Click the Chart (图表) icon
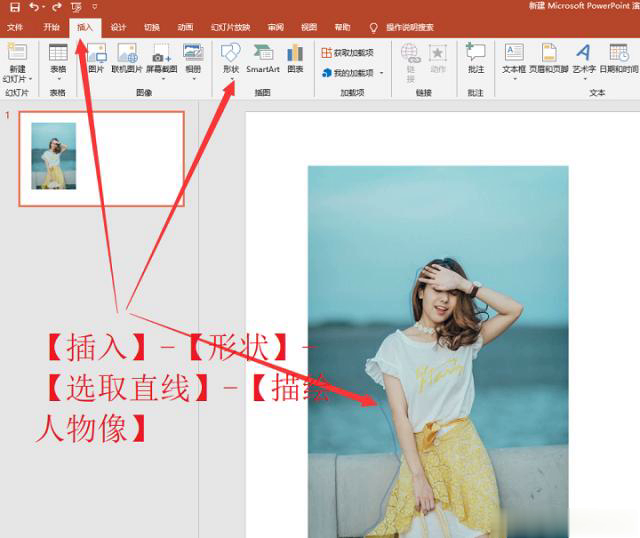The image size is (640, 538). 295,58
